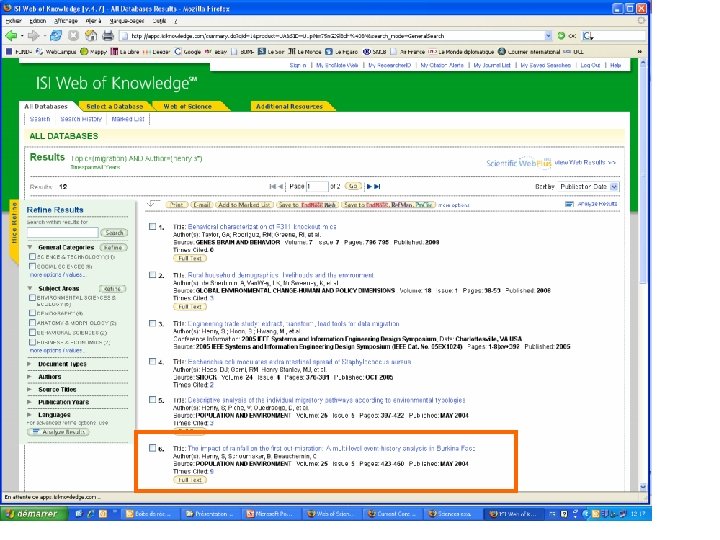Open the Marque-pages menu
Viewport: 720px width, 540px height.
(127, 21)
